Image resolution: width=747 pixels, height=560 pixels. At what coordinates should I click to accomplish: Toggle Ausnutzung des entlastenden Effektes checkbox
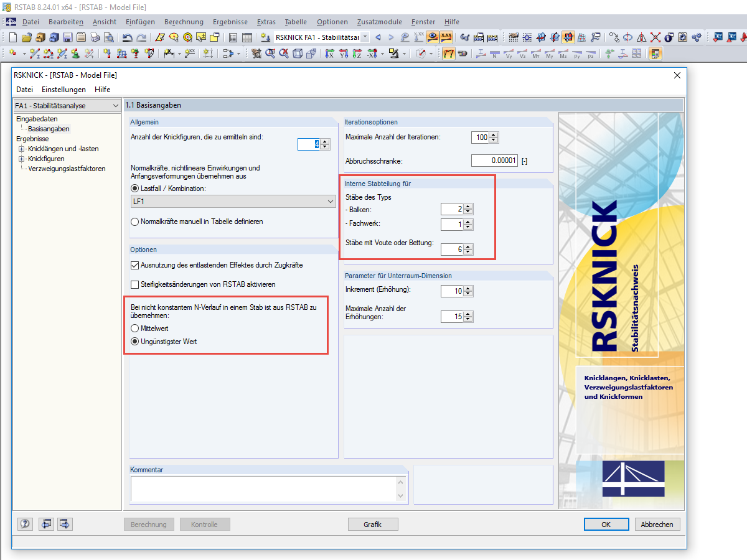point(135,265)
